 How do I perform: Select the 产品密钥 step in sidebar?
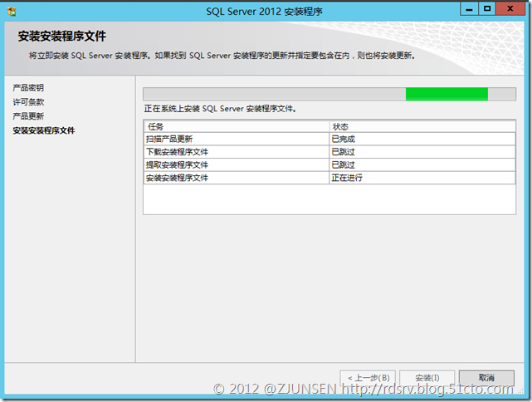(28, 87)
